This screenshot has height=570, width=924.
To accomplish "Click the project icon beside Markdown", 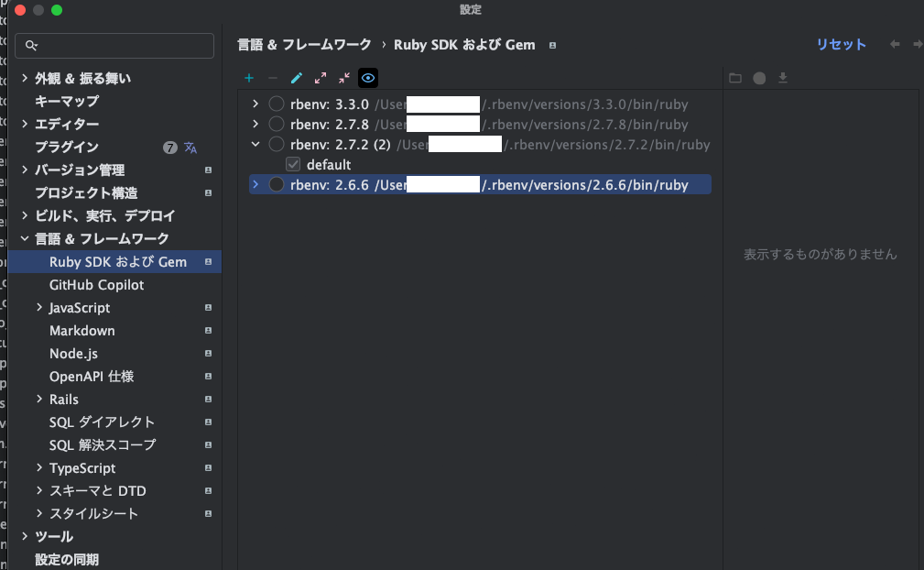I will click(208, 331).
